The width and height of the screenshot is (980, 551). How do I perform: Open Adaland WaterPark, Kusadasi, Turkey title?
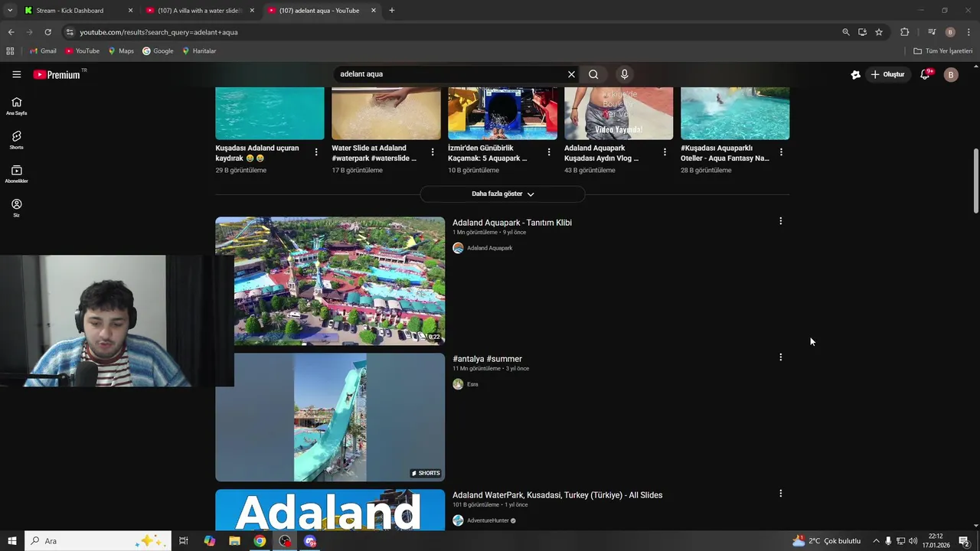pos(557,495)
